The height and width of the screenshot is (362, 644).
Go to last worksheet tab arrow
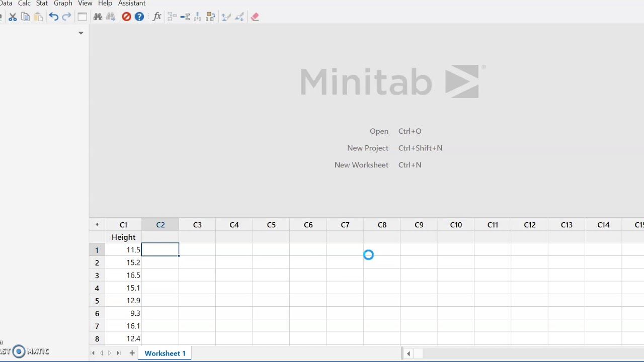[x=119, y=353]
